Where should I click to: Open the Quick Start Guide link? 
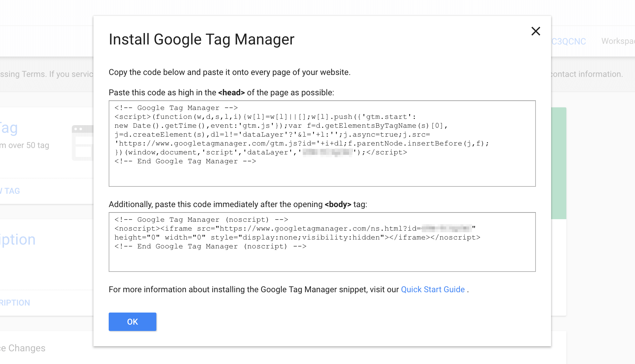432,289
